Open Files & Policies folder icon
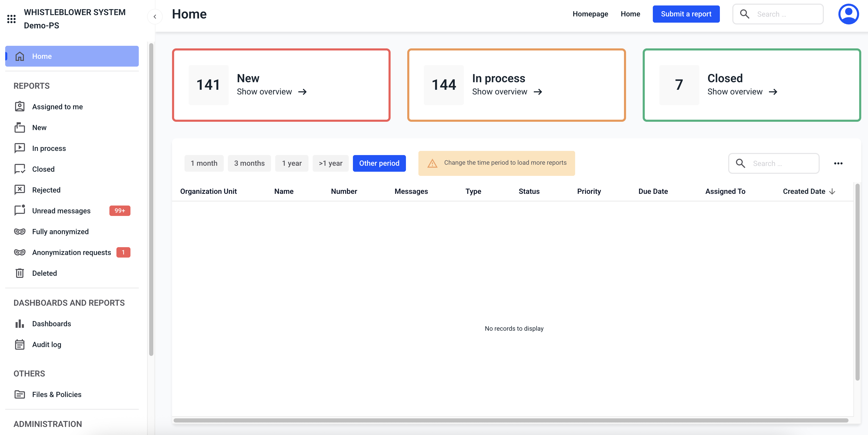This screenshot has height=435, width=868. pos(19,394)
